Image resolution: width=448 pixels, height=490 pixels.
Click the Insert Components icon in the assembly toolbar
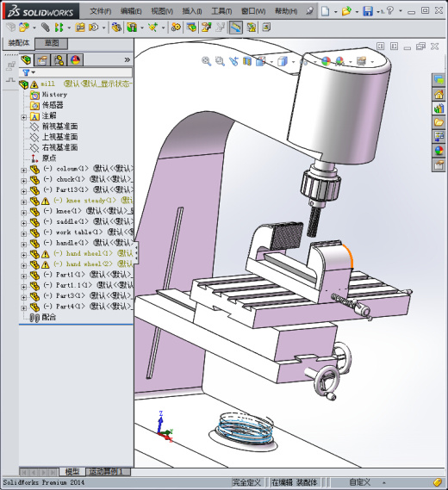point(24,28)
